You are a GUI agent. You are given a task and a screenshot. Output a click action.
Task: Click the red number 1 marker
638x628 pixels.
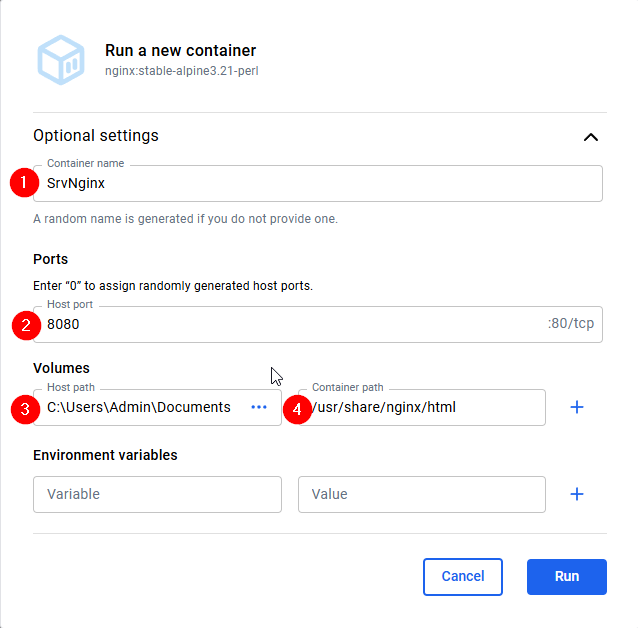pyautogui.click(x=23, y=183)
